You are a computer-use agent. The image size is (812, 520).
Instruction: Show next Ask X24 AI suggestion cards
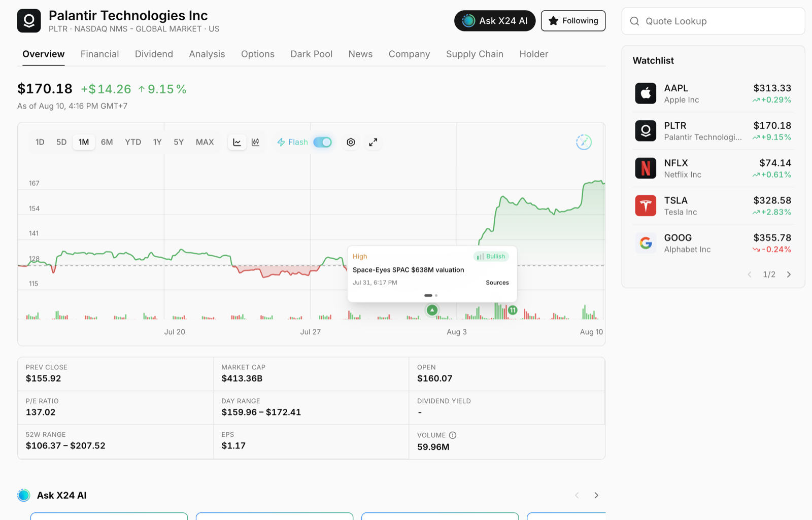(x=596, y=495)
